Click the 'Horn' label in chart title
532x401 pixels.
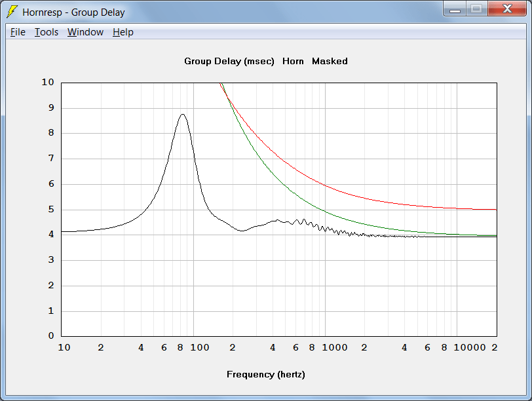(x=293, y=62)
